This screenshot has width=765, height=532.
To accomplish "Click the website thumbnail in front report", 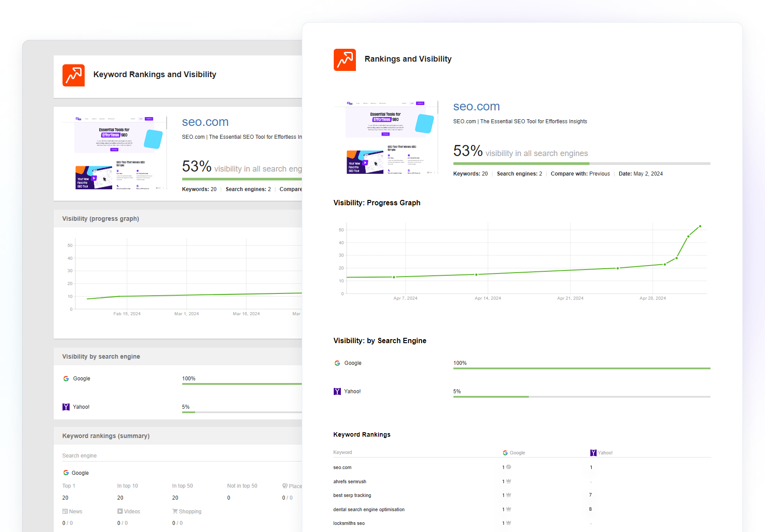I will 386,137.
